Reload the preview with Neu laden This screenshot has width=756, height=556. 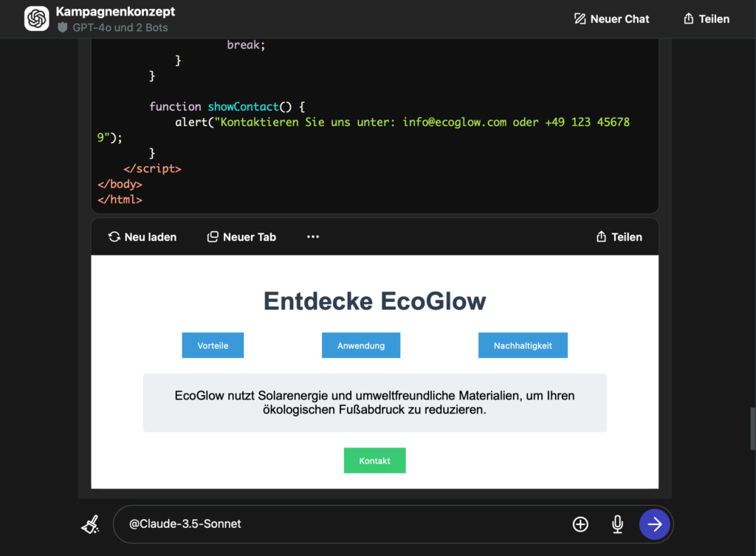tap(142, 237)
